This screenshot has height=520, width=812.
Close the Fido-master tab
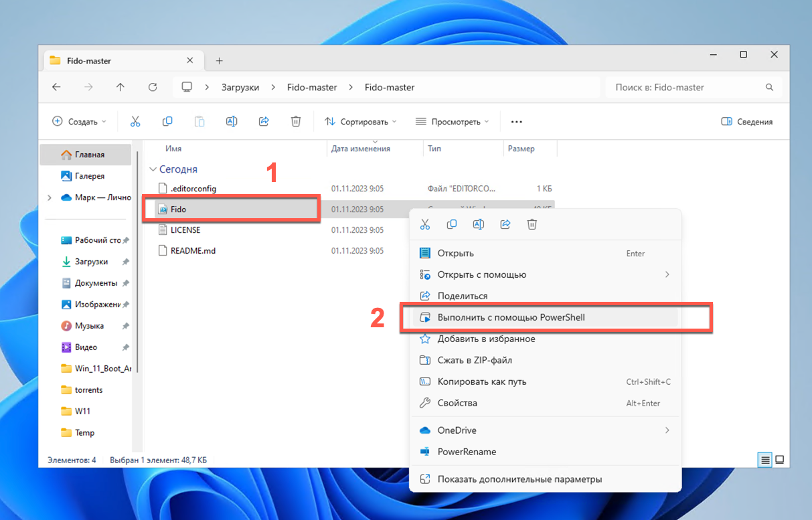190,60
